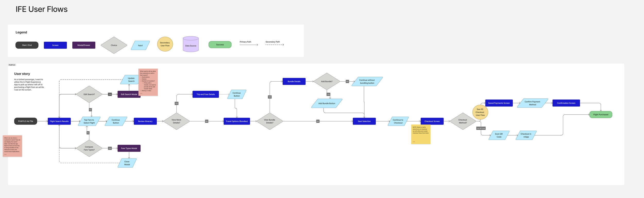
Task: Select the 'Start / End' legend shape
Action: 27,45
